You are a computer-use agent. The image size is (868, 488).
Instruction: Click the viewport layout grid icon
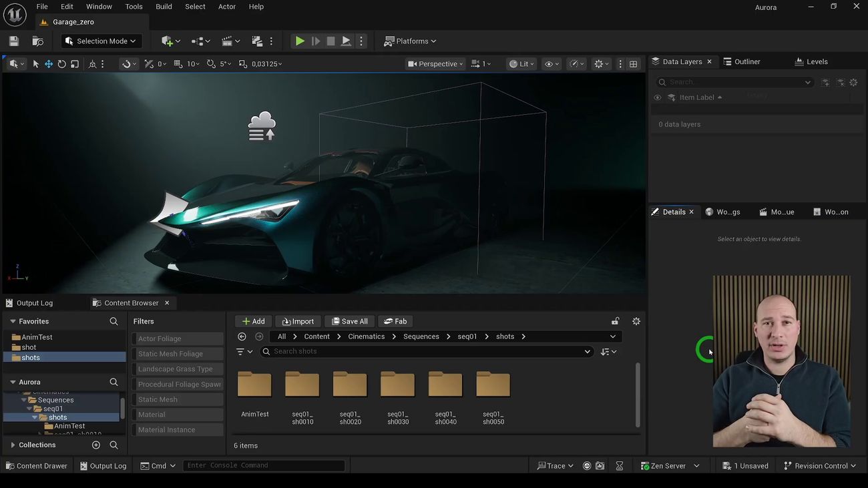[x=633, y=64]
